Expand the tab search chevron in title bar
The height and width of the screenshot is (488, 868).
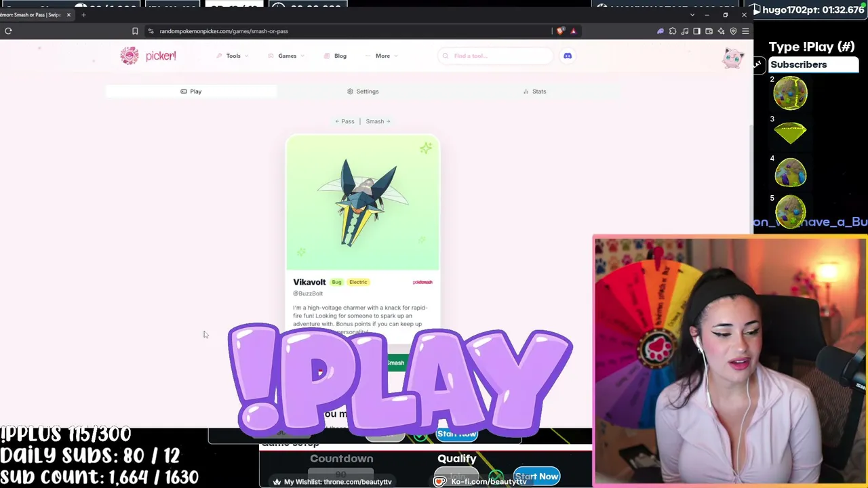692,14
